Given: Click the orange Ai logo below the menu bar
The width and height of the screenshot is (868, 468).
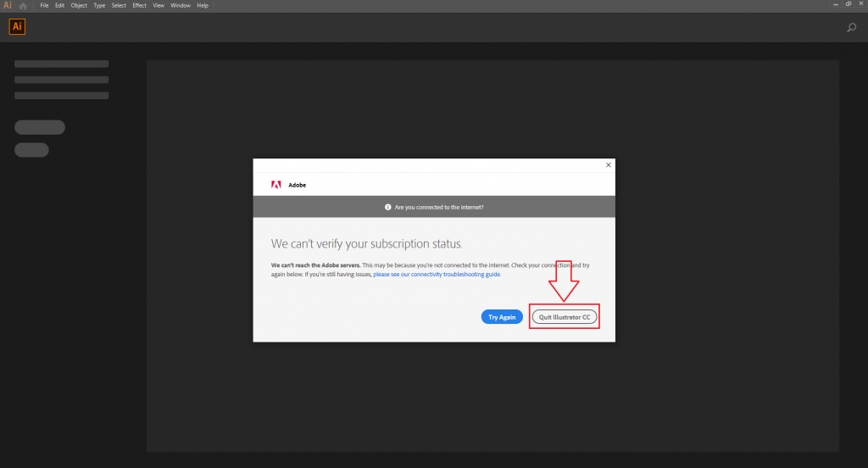Looking at the screenshot, I should pos(17,27).
